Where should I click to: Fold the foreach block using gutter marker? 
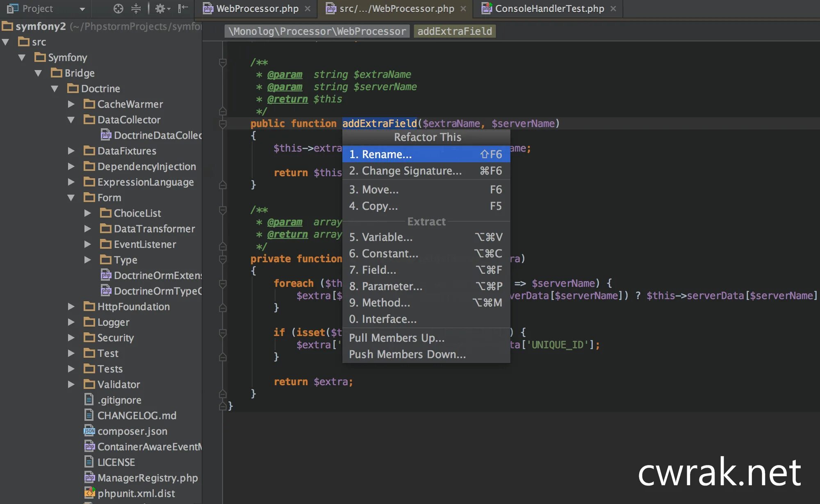(223, 283)
